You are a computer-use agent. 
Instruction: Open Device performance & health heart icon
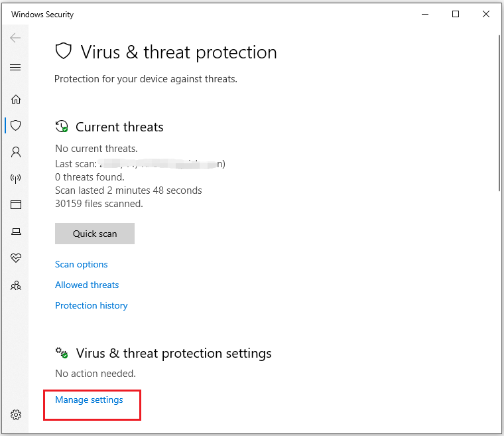[x=16, y=258]
